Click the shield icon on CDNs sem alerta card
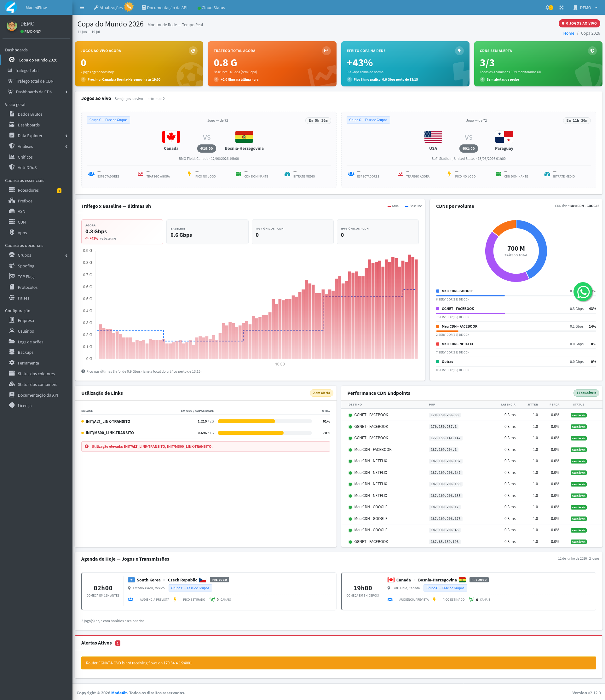The image size is (605, 700). 592,51
